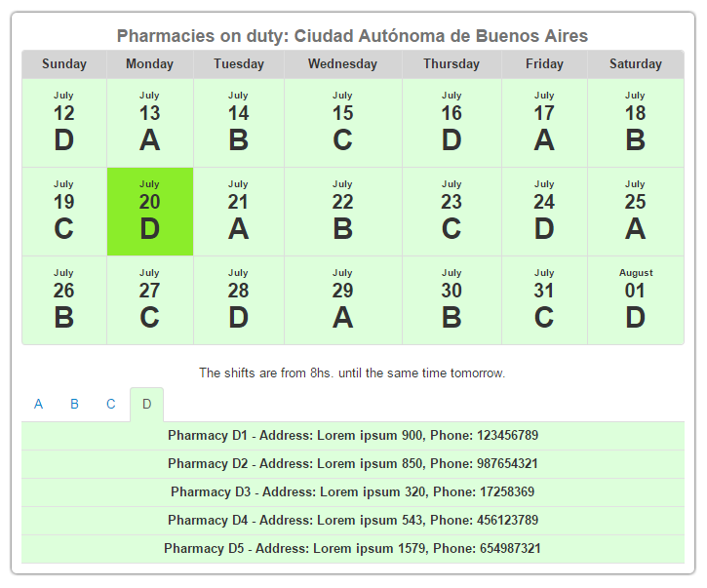707x588 pixels.
Task: Click the Wednesday column header
Action: (x=342, y=64)
